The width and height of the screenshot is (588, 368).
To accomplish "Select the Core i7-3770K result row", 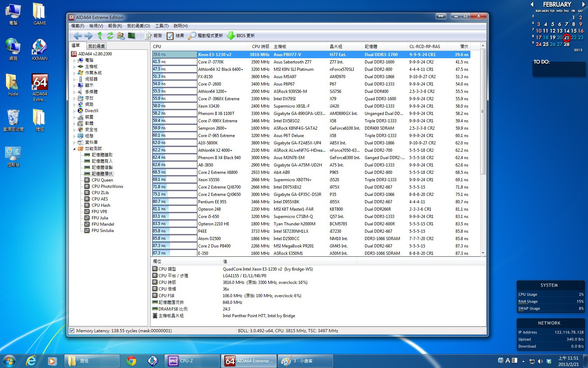I will [311, 62].
